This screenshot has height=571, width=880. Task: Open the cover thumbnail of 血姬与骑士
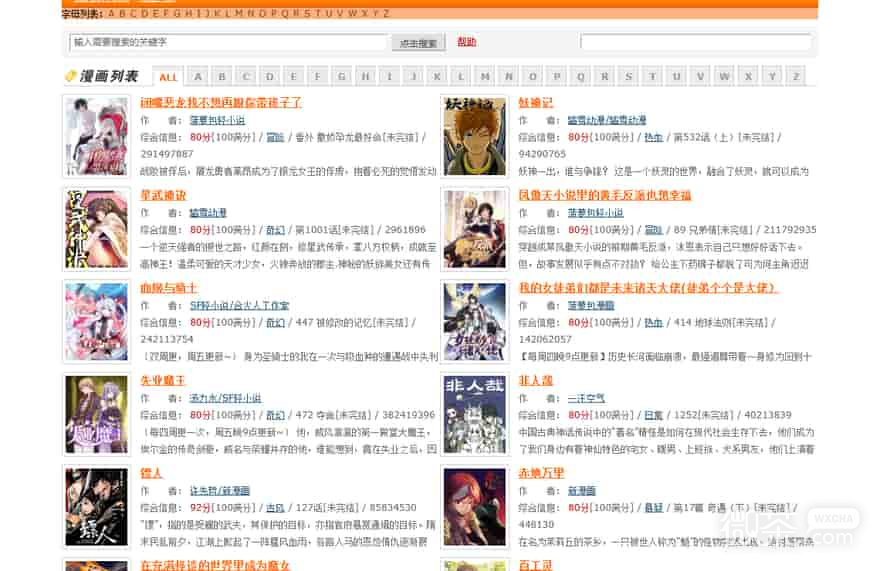[x=97, y=322]
